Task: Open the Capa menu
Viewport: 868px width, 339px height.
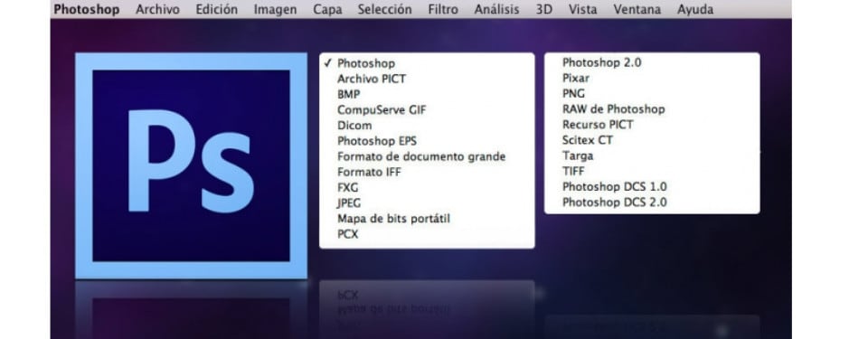Action: [x=327, y=9]
